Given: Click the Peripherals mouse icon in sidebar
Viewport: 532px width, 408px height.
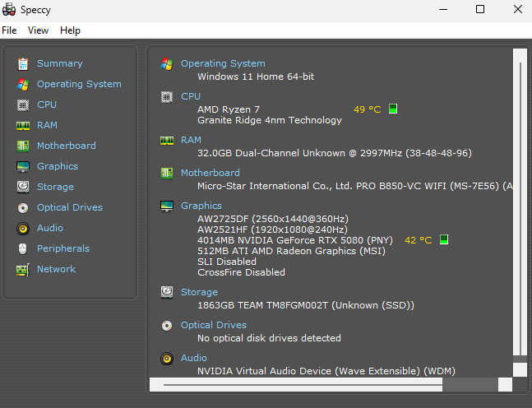Looking at the screenshot, I should (23, 248).
